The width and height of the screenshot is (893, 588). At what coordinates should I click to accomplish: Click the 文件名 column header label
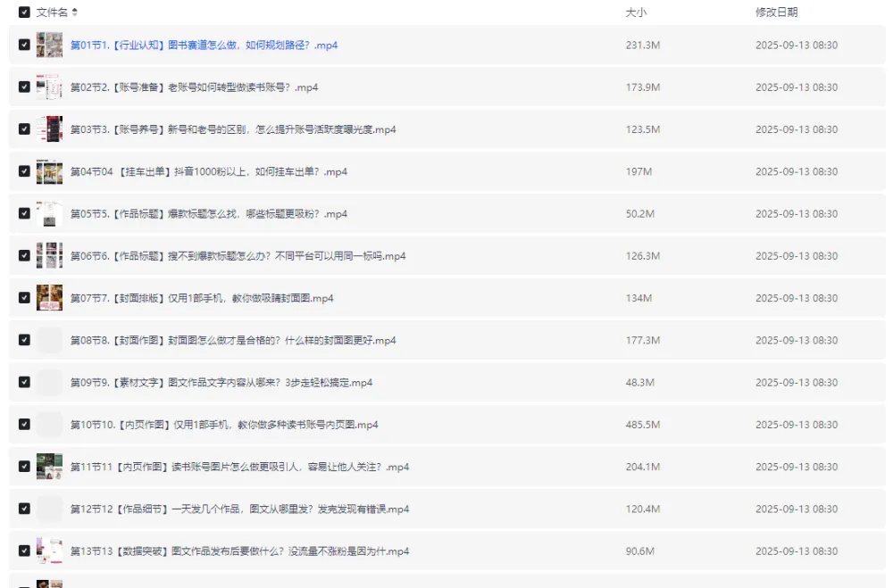click(54, 13)
